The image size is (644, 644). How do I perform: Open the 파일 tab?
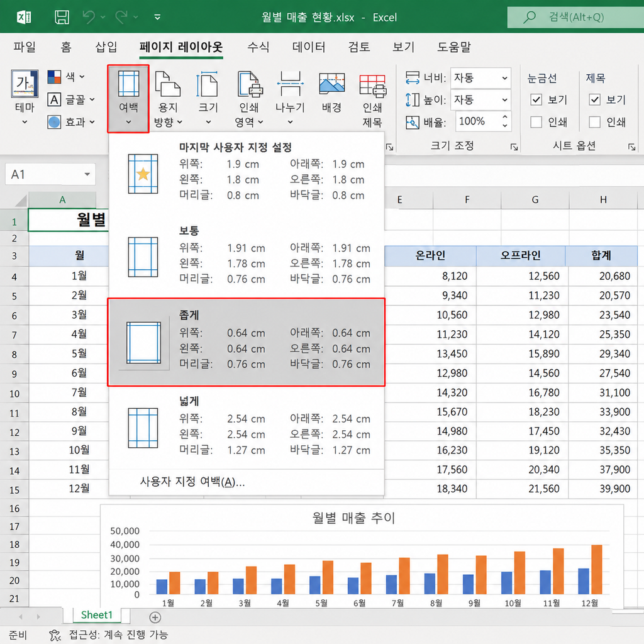tap(25, 47)
